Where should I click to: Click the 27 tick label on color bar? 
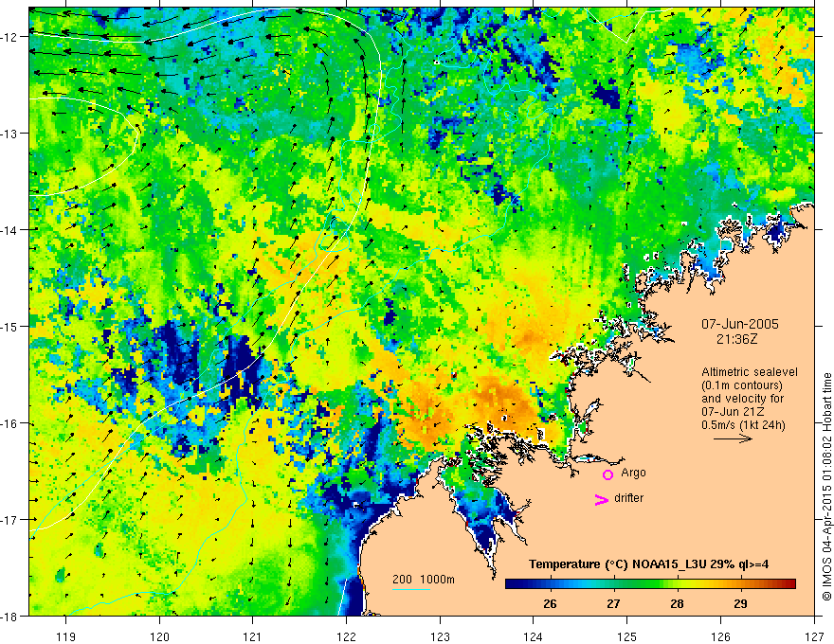click(x=613, y=603)
